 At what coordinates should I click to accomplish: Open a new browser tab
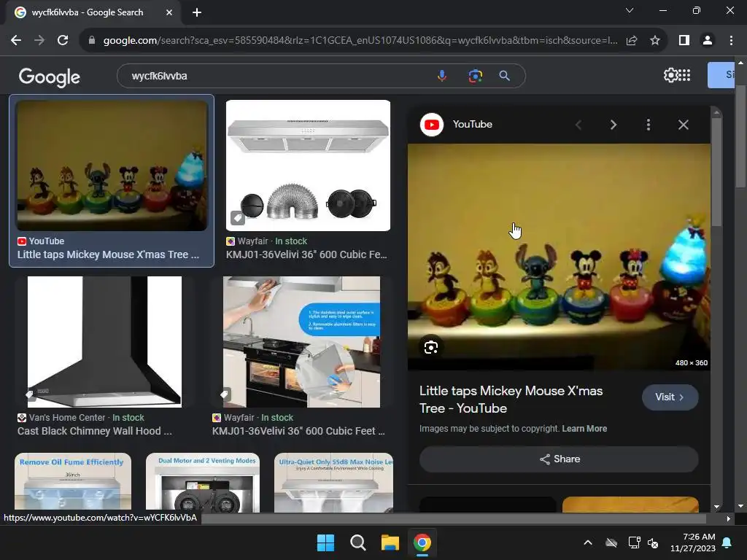pyautogui.click(x=197, y=12)
